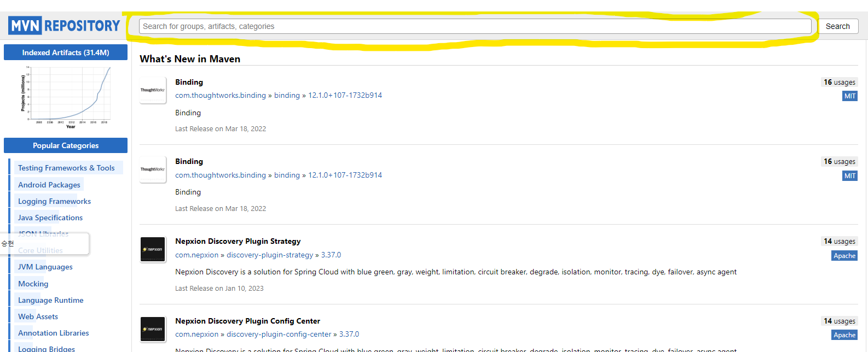The height and width of the screenshot is (352, 868).
Task: Open com.thoughtworks.binding group in second entry
Action: point(221,175)
